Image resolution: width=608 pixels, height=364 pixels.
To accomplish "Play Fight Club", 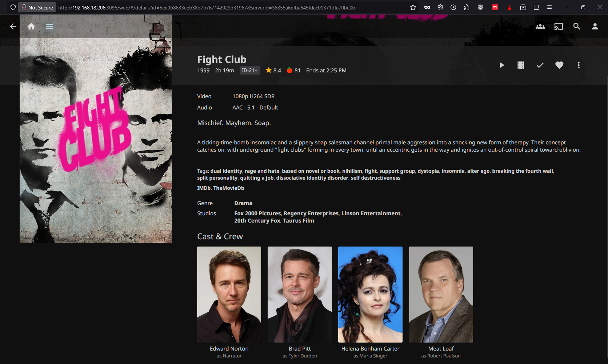I will coord(502,65).
